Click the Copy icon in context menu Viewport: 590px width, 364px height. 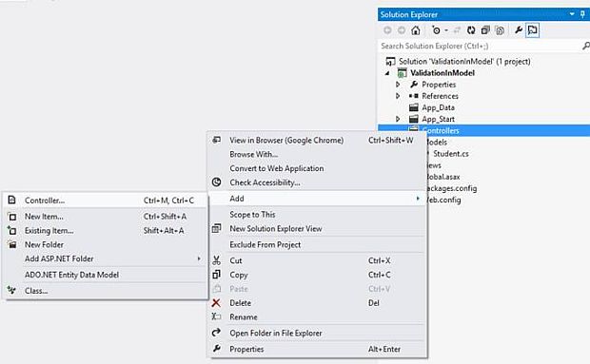216,275
